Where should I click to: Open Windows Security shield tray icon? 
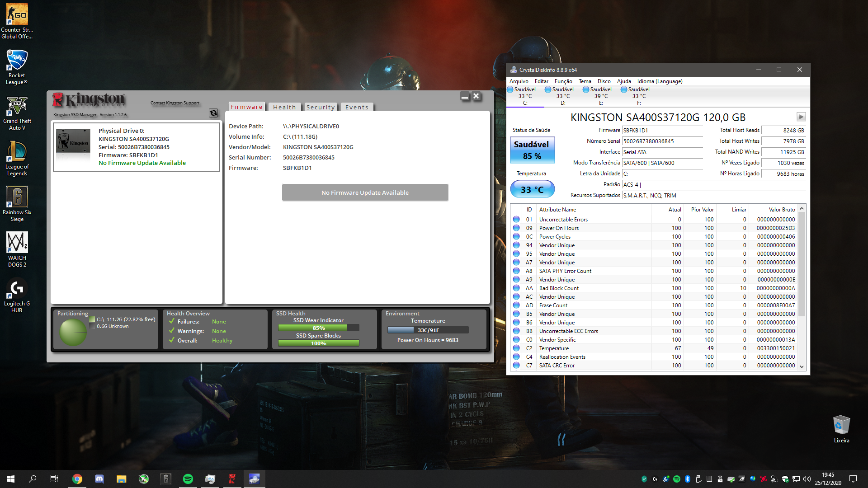point(785,479)
